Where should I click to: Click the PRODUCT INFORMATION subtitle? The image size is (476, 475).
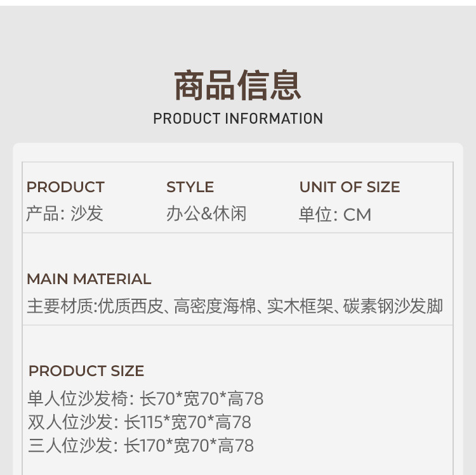coord(238,119)
